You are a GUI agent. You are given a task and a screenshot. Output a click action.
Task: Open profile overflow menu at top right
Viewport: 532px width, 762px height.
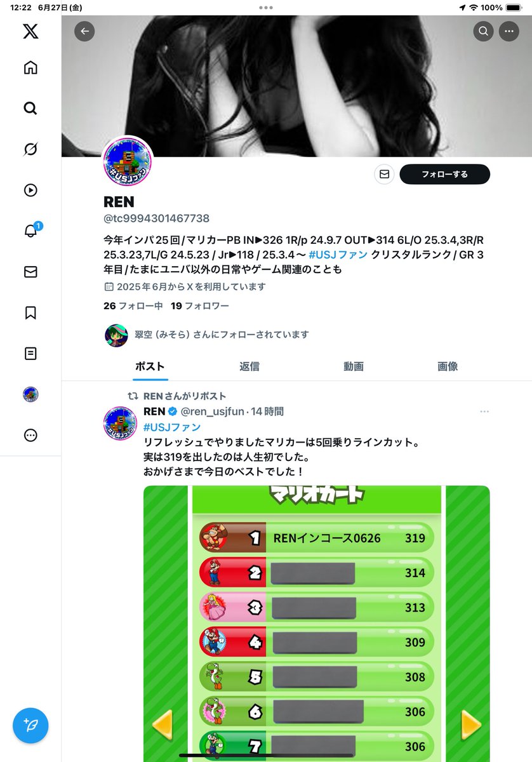tap(509, 31)
